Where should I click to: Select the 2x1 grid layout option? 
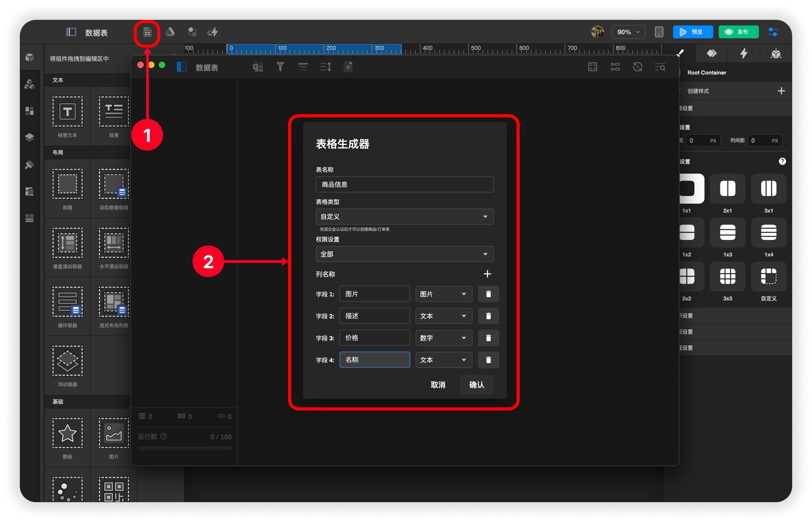[x=727, y=189]
